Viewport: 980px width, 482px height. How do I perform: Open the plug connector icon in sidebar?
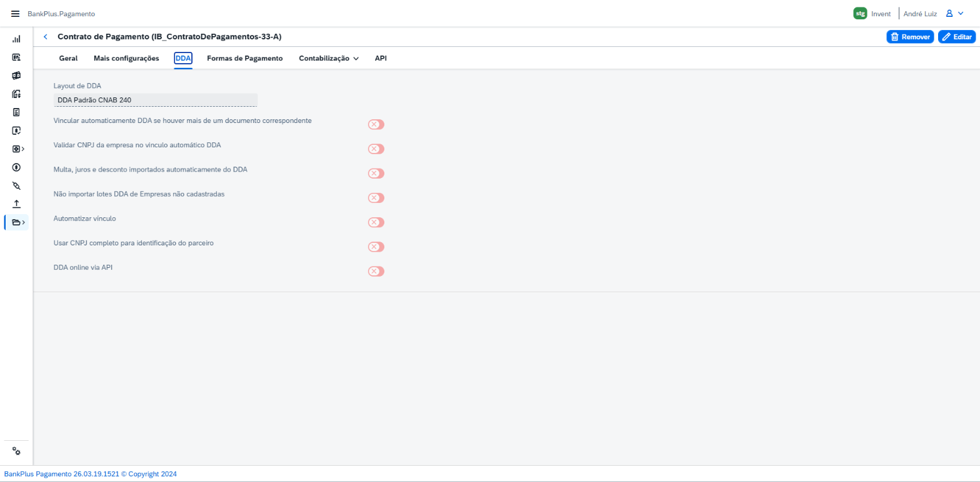17,185
